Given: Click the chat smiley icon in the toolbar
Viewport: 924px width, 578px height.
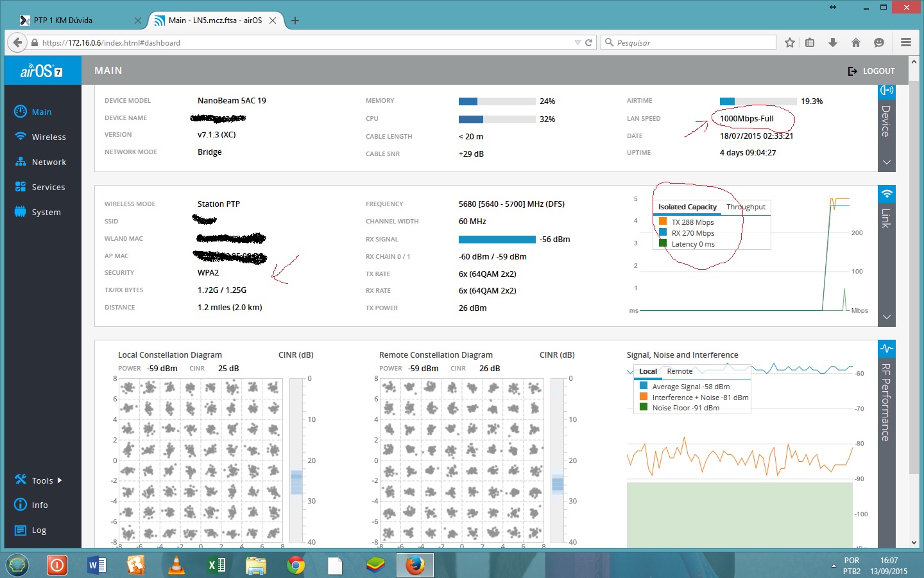Looking at the screenshot, I should 879,42.
